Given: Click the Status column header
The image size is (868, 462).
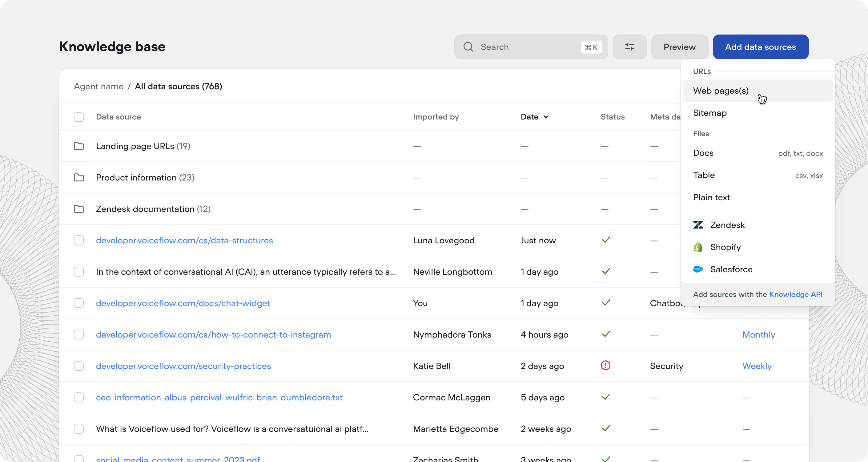Looking at the screenshot, I should [x=612, y=117].
